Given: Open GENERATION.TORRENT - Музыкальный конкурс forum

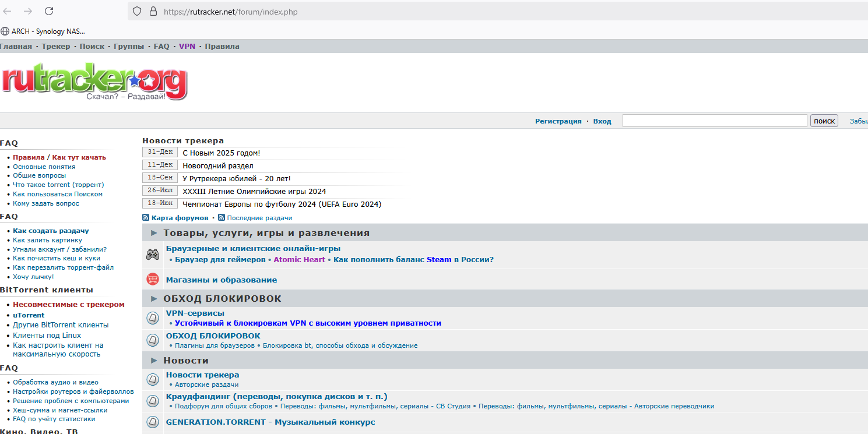Looking at the screenshot, I should [270, 422].
